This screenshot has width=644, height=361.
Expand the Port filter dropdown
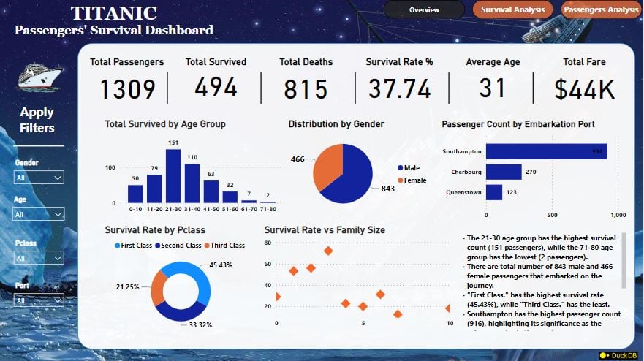tap(39, 300)
